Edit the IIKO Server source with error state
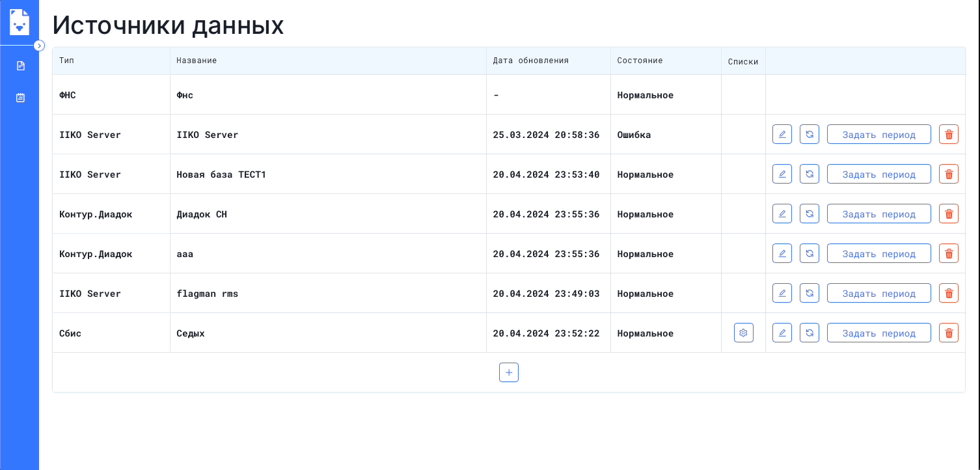The width and height of the screenshot is (980, 470). (x=782, y=135)
